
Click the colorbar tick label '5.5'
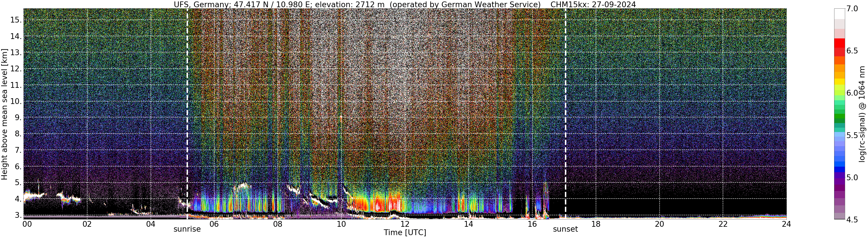point(852,135)
